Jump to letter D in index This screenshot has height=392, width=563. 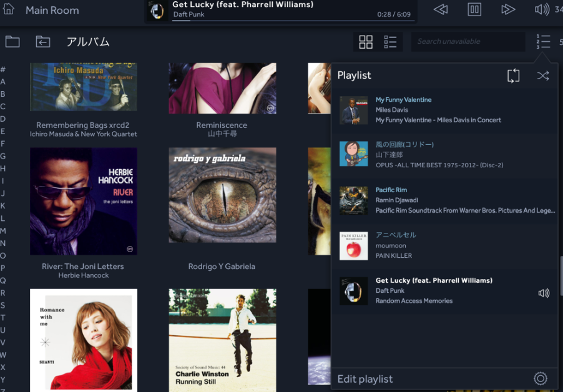(x=3, y=119)
